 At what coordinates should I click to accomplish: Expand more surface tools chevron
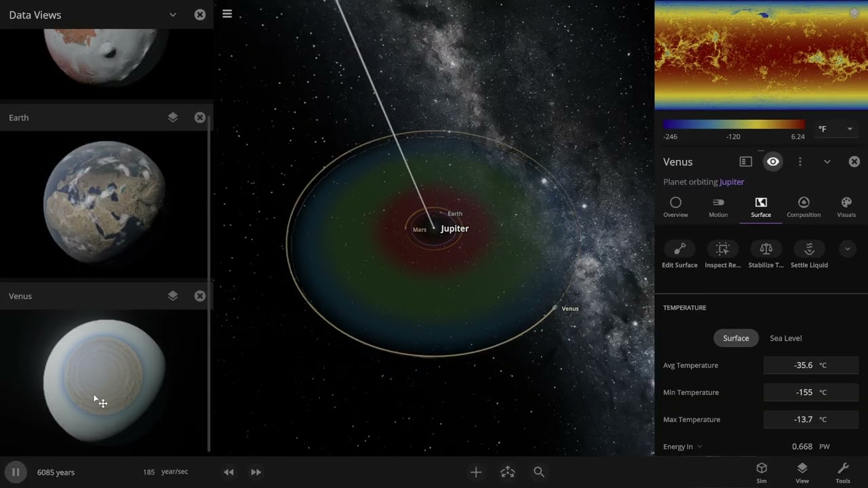pos(847,249)
